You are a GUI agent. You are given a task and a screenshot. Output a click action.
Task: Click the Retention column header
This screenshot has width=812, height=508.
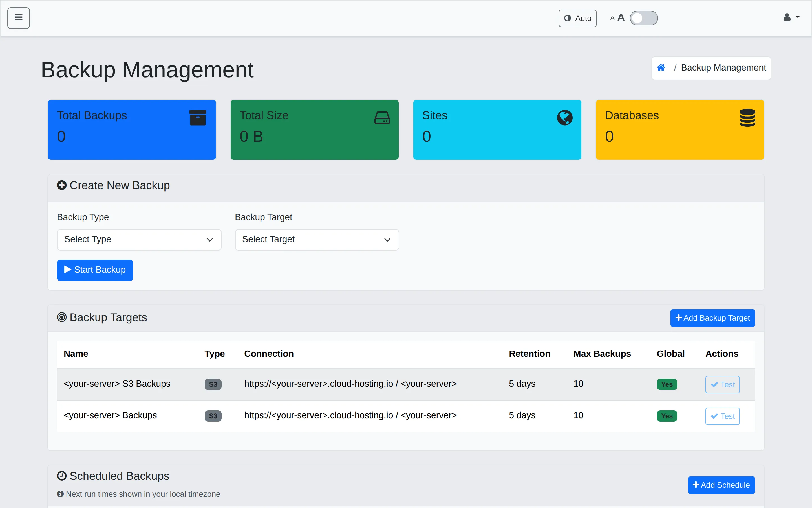tap(529, 354)
